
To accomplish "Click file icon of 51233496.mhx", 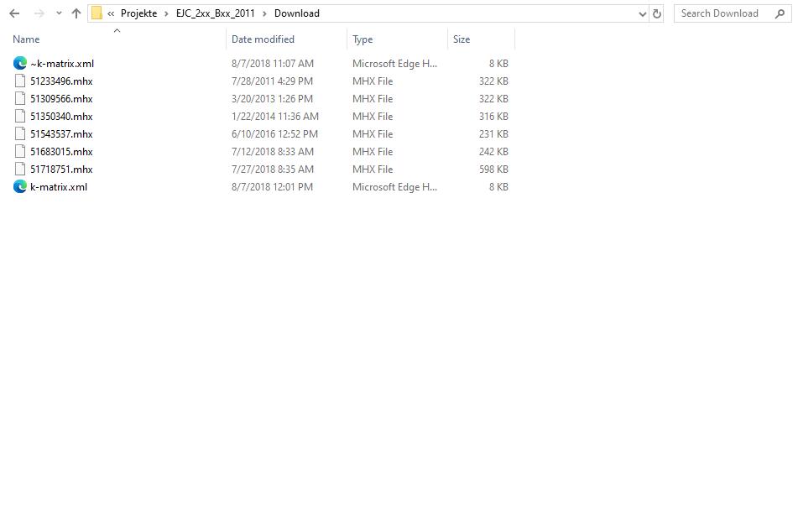I will pos(20,81).
